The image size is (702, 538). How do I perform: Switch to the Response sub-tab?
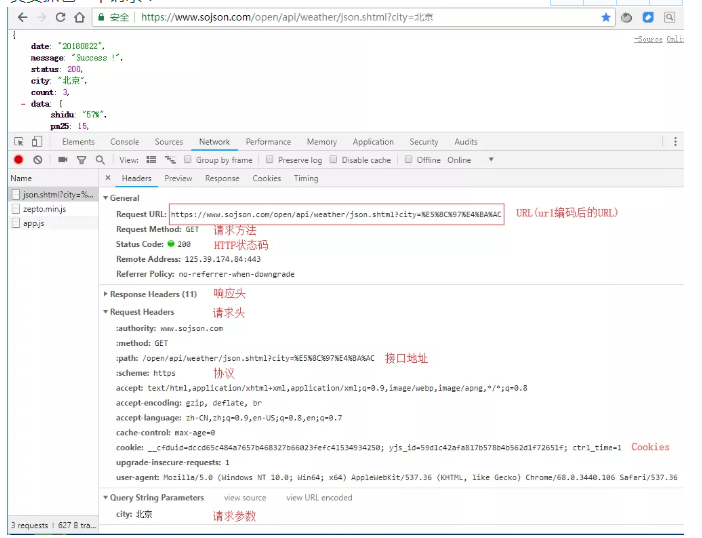tap(222, 178)
